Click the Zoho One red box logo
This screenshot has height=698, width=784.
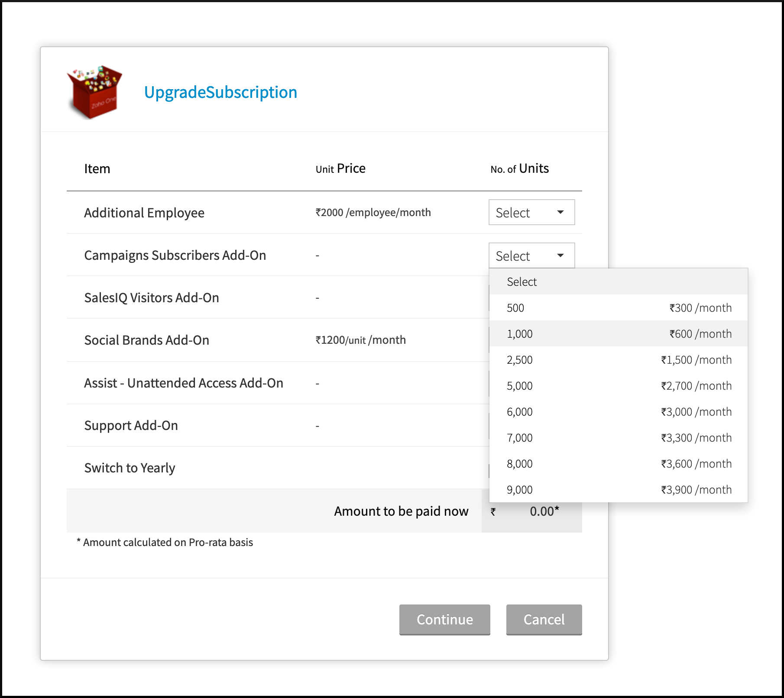click(94, 92)
